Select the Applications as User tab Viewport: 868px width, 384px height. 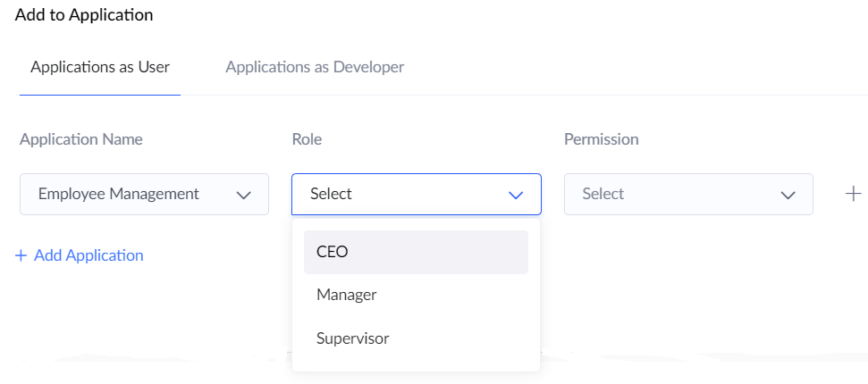(x=100, y=67)
